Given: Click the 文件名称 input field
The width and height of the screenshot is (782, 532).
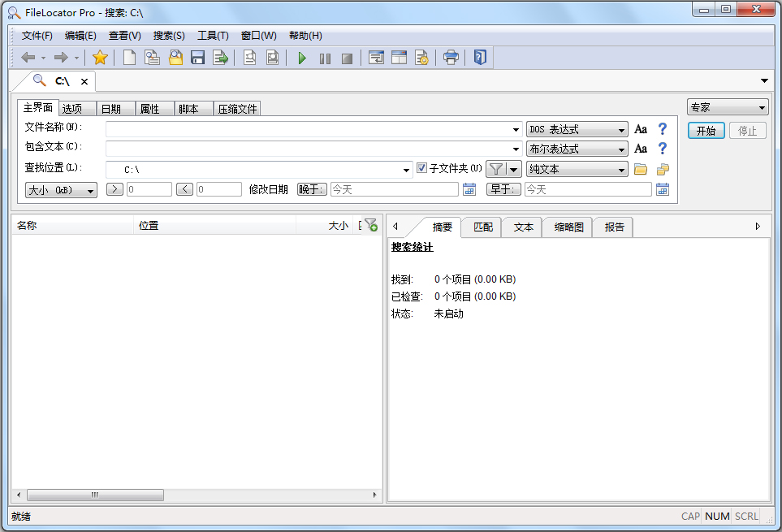Looking at the screenshot, I should (313, 130).
